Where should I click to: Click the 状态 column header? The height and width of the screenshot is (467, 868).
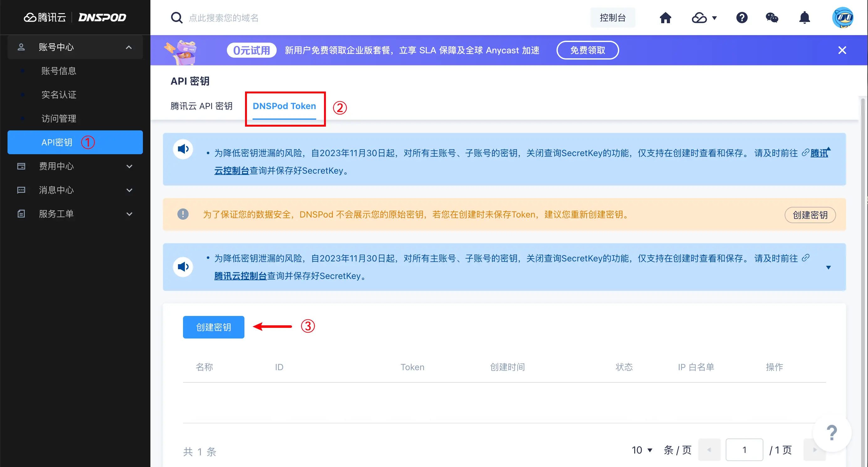pos(624,367)
